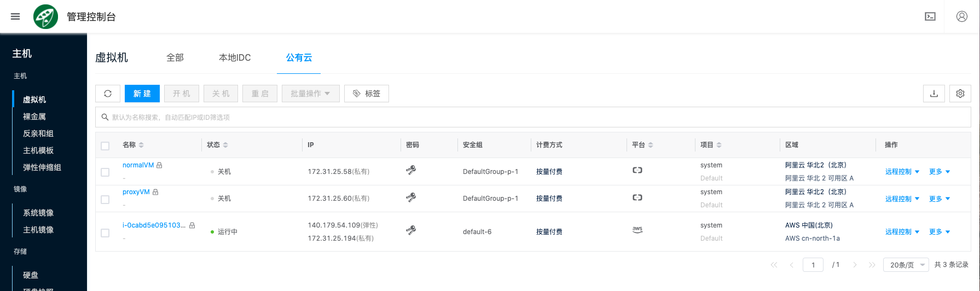Image resolution: width=980 pixels, height=291 pixels.
Task: Open the table column settings gear
Action: (960, 94)
